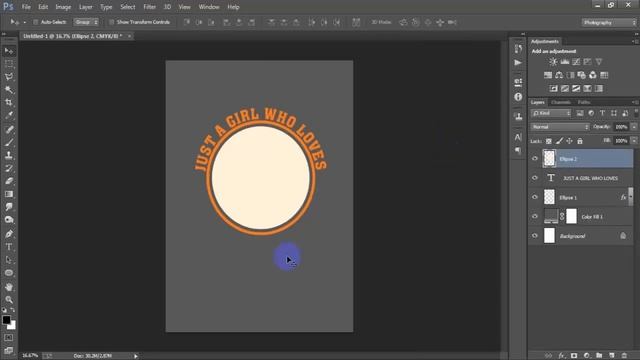Click the Brightness/Contrast adjustment icon

pos(553,62)
